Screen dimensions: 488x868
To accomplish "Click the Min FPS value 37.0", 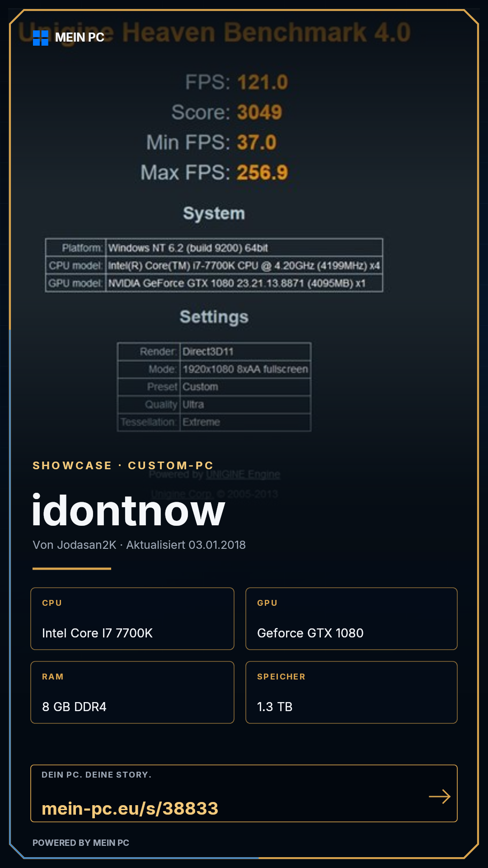I will tap(257, 143).
